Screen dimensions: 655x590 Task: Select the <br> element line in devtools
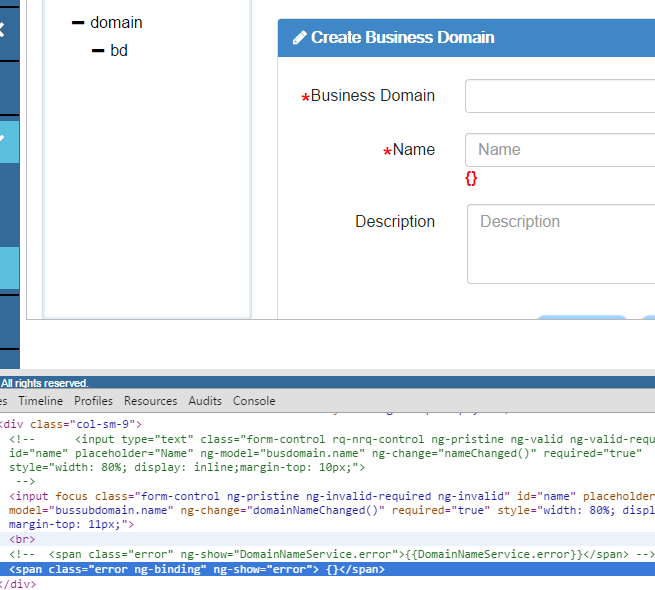pos(328,539)
